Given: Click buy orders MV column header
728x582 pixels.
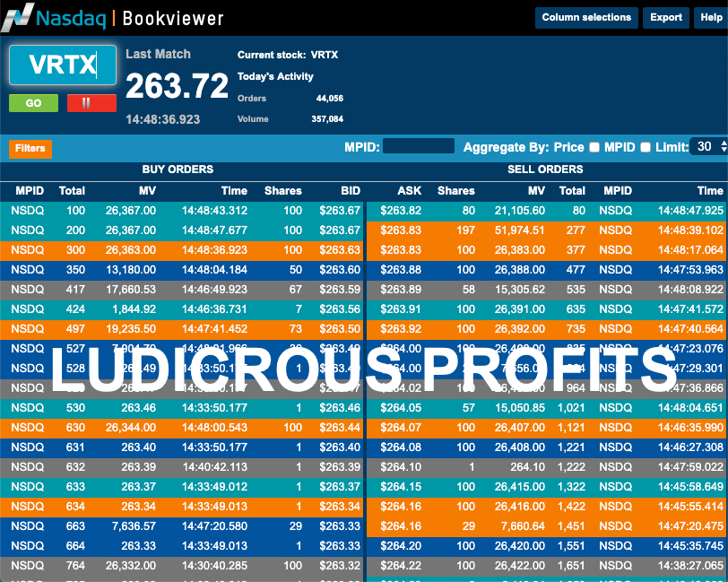Looking at the screenshot, I should coord(147,191).
